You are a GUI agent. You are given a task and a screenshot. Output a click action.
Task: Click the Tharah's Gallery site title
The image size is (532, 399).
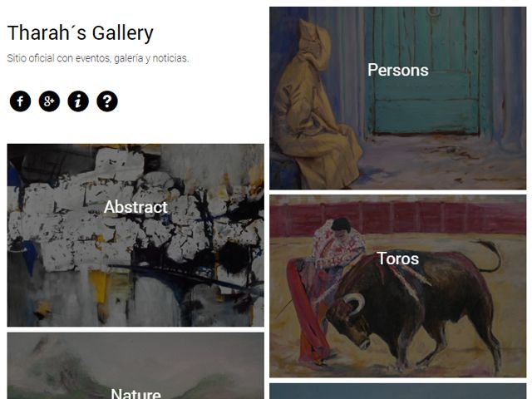click(81, 33)
